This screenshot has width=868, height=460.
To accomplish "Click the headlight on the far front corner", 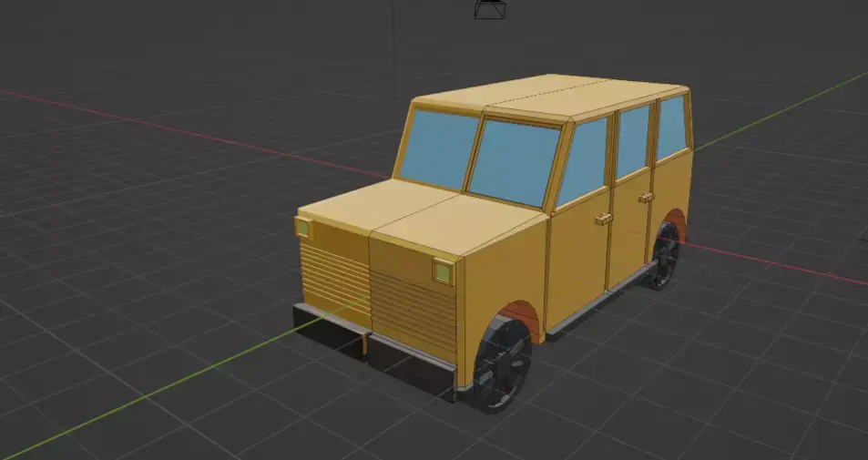I will (x=303, y=228).
